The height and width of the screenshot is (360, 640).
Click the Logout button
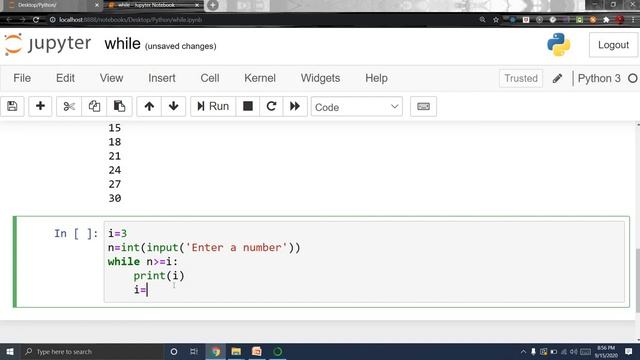point(613,45)
